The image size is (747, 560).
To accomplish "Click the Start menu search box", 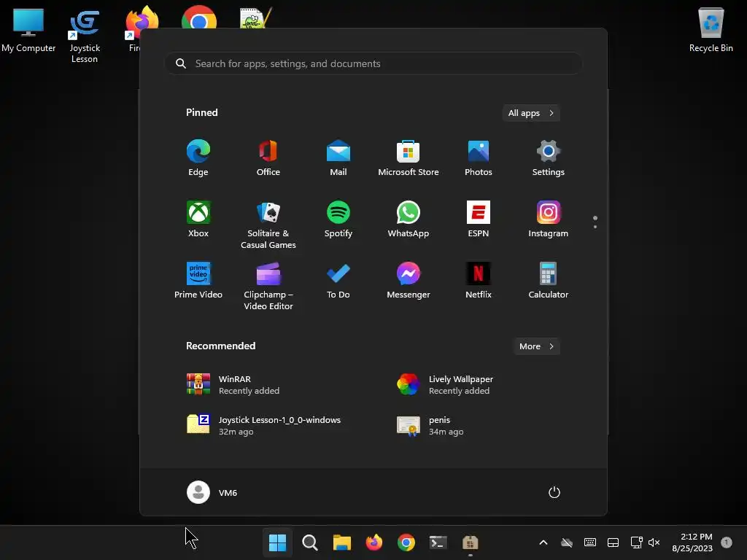I will pyautogui.click(x=373, y=63).
